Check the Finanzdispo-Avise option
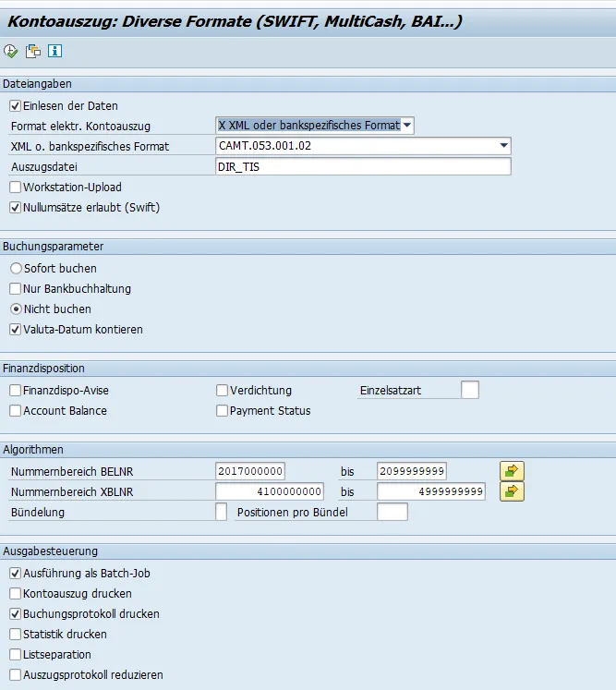The width and height of the screenshot is (616, 690). (16, 391)
